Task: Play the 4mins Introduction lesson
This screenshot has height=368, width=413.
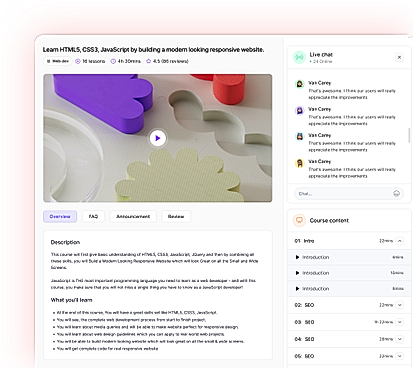Action: 297,257
